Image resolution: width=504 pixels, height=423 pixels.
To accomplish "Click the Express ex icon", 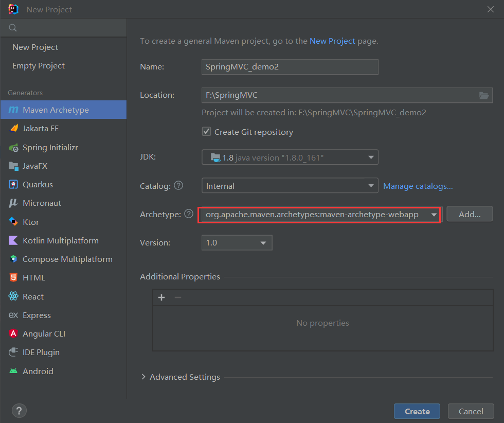I will [x=13, y=315].
